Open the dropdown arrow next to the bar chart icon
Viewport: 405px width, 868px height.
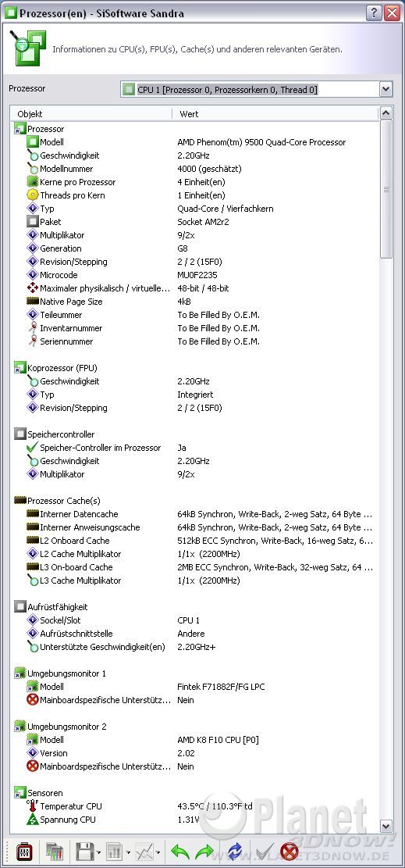pos(128,852)
